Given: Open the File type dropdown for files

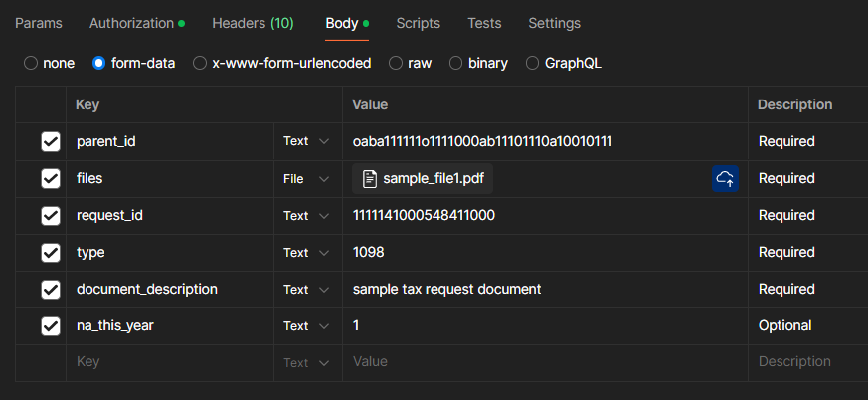Looking at the screenshot, I should [306, 179].
